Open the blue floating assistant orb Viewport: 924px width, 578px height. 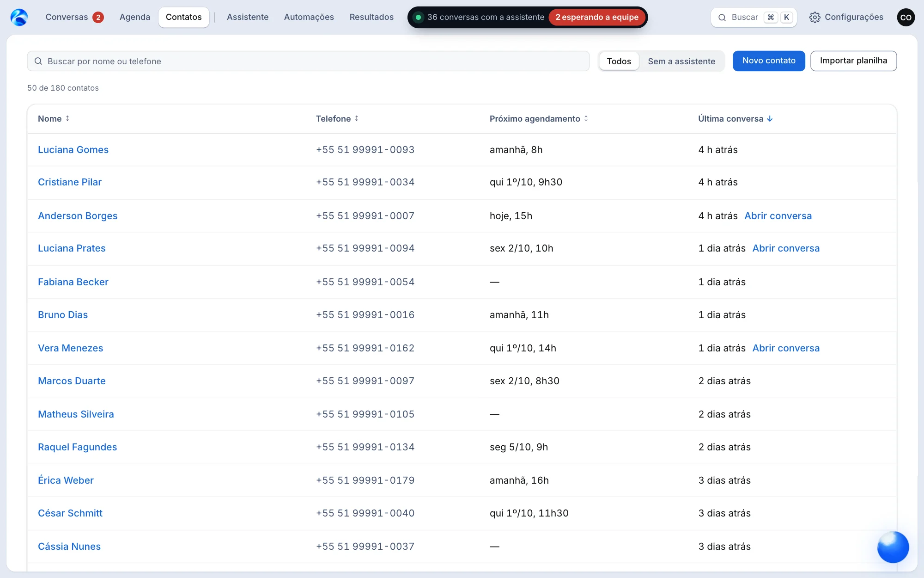(x=893, y=547)
